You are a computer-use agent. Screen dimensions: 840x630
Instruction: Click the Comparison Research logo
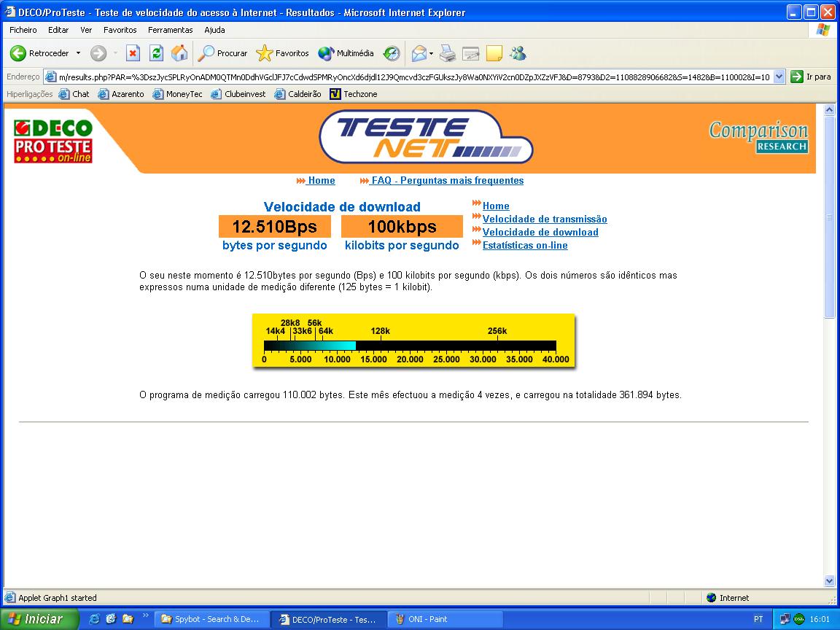[x=758, y=136]
